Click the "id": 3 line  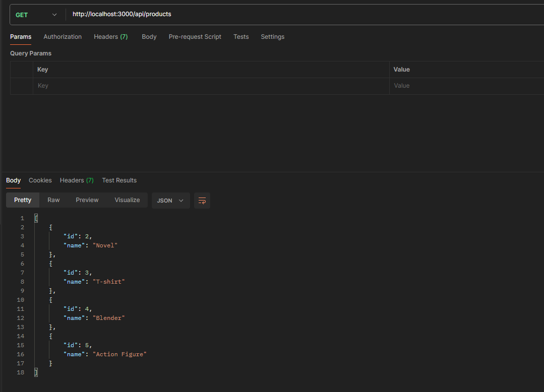(x=78, y=273)
